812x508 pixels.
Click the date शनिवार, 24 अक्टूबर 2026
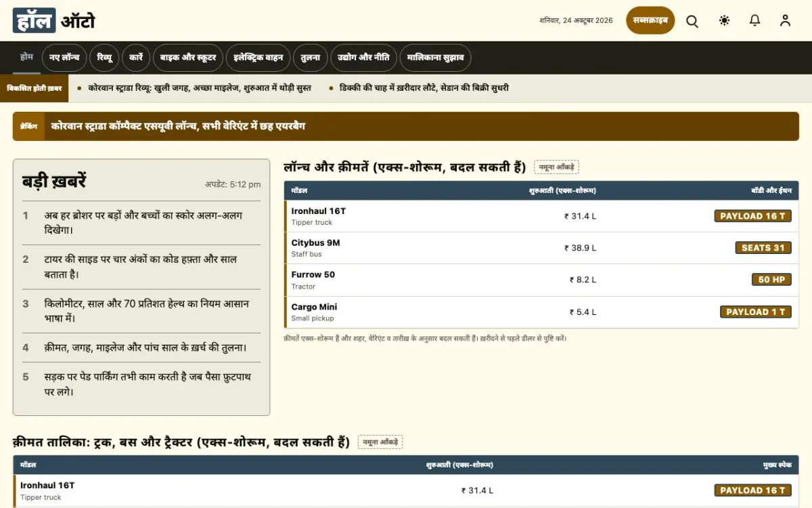tap(577, 20)
